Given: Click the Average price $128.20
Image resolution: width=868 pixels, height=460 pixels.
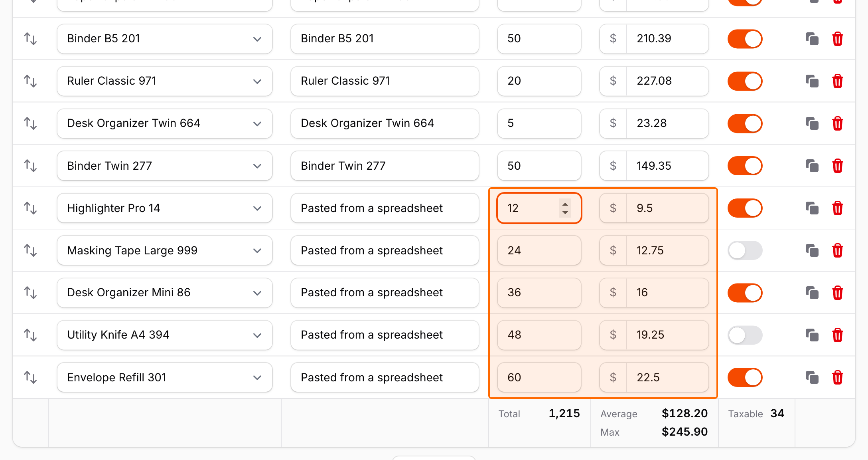Looking at the screenshot, I should tap(685, 414).
